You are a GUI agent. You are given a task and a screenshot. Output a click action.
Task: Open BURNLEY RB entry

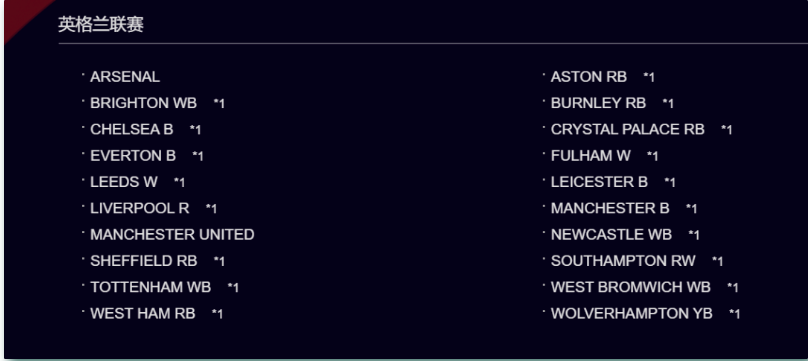[x=598, y=103]
